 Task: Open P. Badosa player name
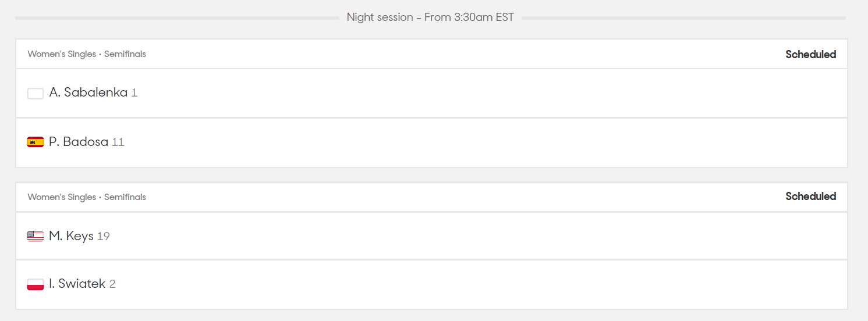(x=79, y=142)
